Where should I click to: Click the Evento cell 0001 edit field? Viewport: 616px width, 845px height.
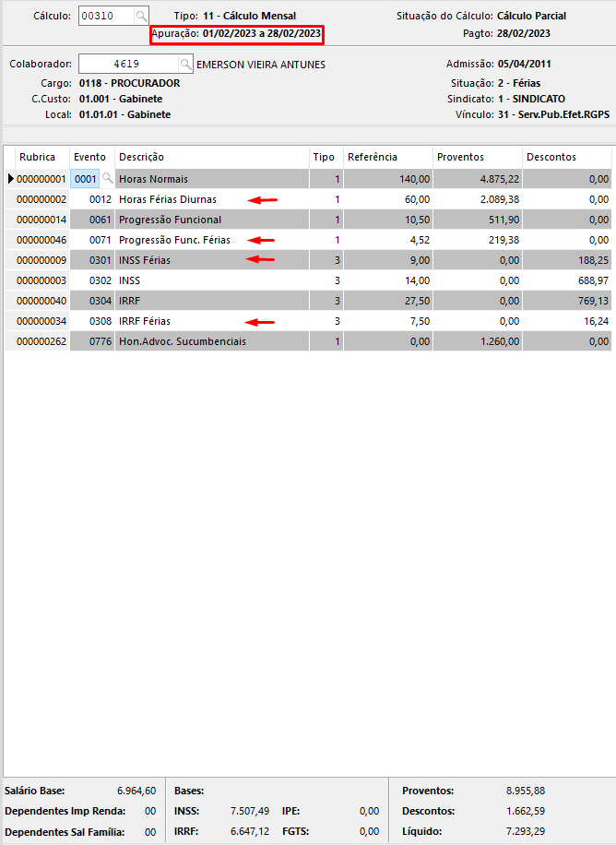point(85,179)
